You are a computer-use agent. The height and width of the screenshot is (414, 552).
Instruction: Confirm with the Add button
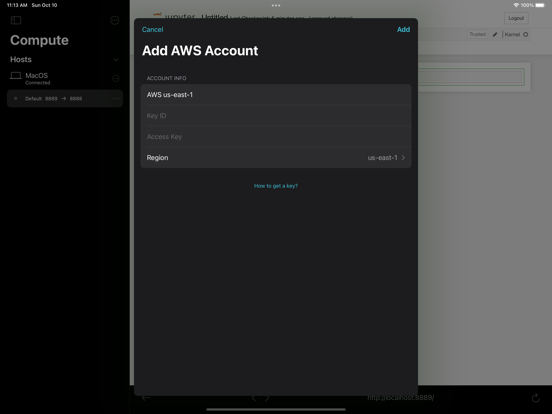[x=403, y=30]
